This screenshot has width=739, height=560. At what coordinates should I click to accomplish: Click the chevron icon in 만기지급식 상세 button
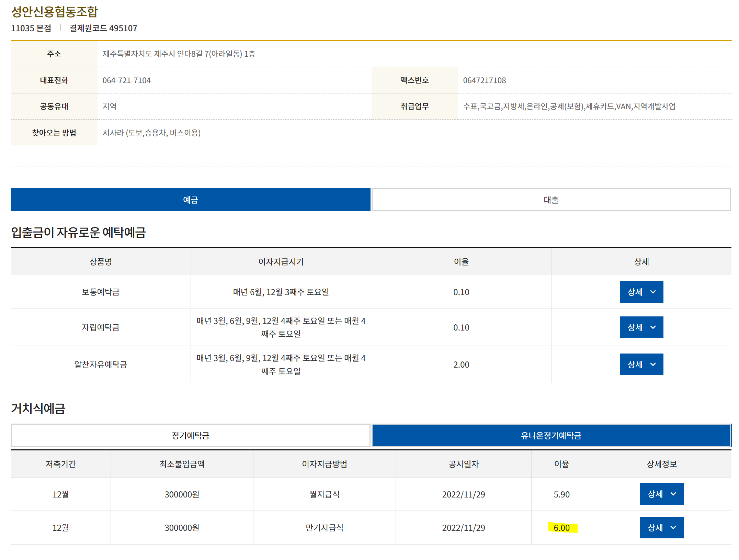(x=673, y=527)
